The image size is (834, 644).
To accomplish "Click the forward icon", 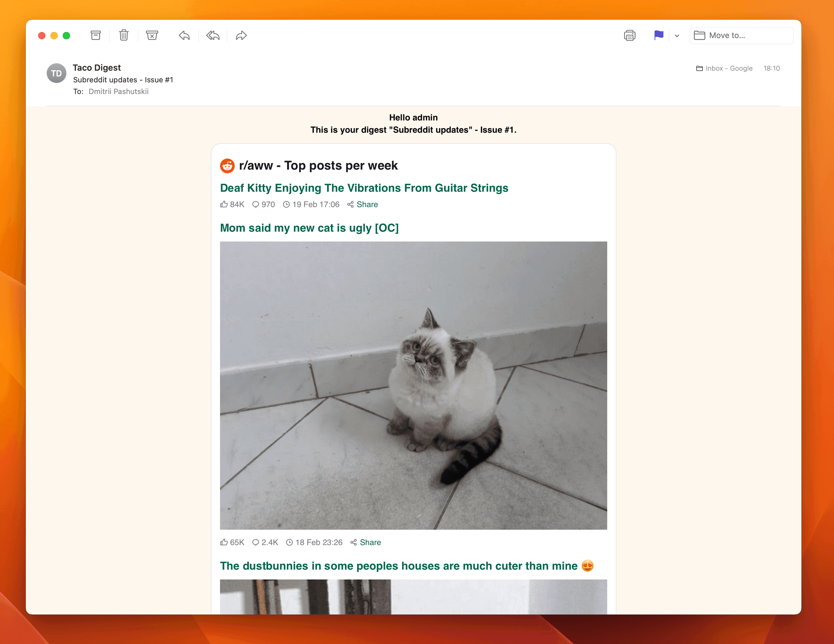I will point(241,35).
